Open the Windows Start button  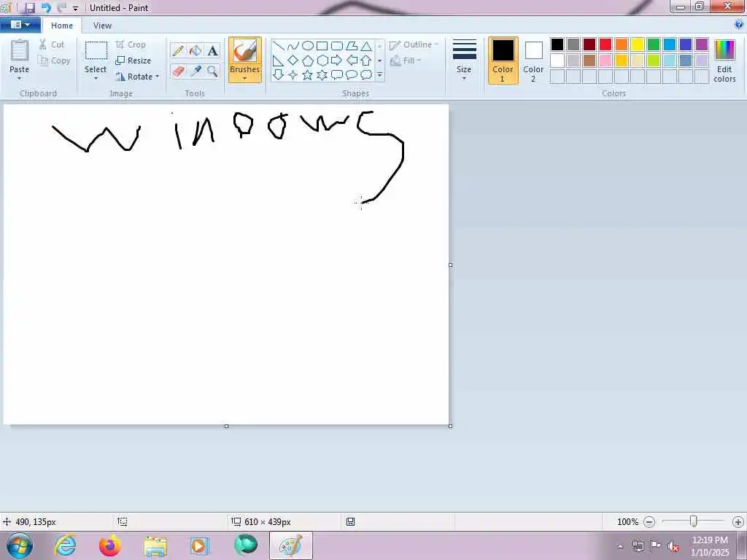pyautogui.click(x=20, y=545)
